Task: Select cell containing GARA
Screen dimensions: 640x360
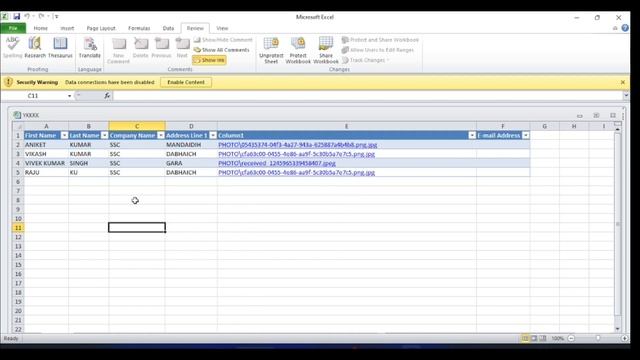Action: (x=191, y=163)
